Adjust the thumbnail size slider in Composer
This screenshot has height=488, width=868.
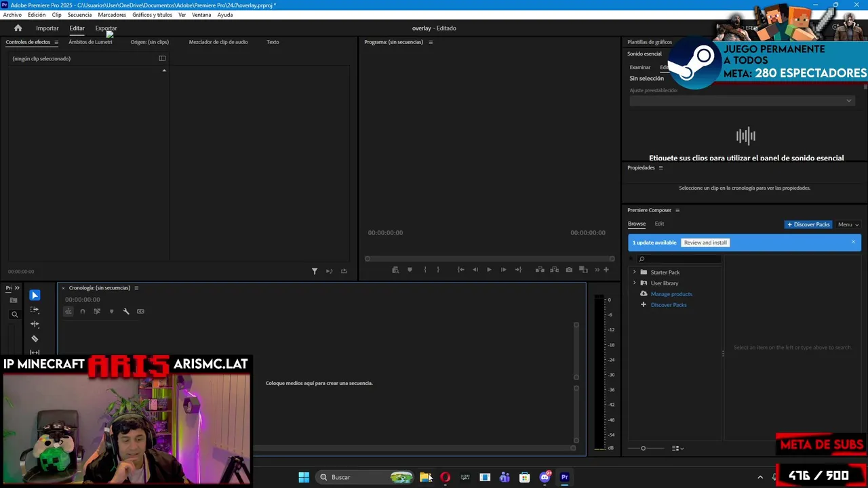[x=644, y=448]
